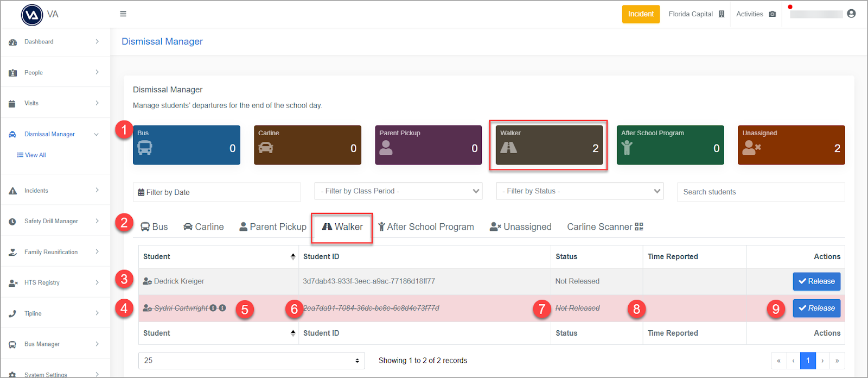Click the Dismissal Manager car icon in sidebar
The width and height of the screenshot is (868, 378).
tap(12, 134)
